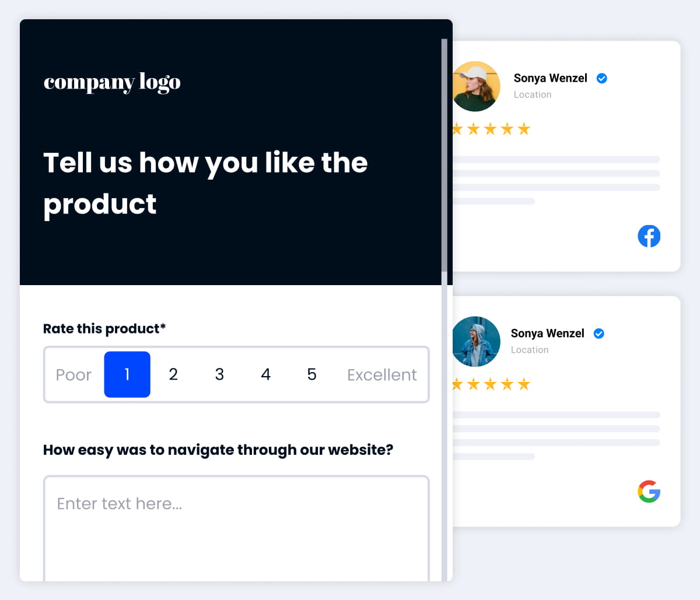
Task: Select rating 5
Action: coord(312,374)
